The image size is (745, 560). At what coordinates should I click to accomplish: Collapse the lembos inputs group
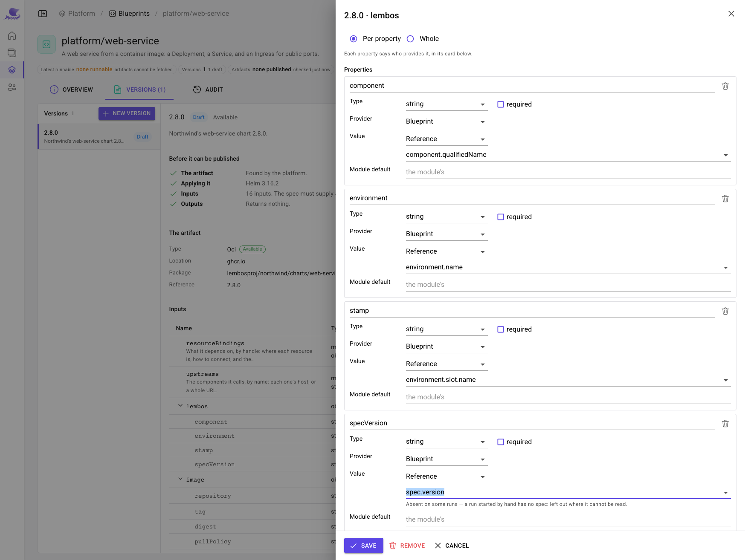click(180, 406)
